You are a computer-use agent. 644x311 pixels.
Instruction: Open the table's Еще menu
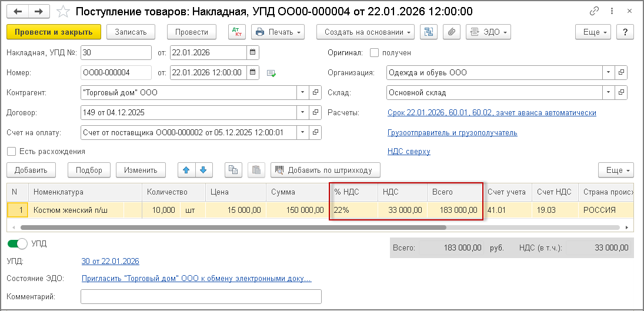pyautogui.click(x=616, y=170)
